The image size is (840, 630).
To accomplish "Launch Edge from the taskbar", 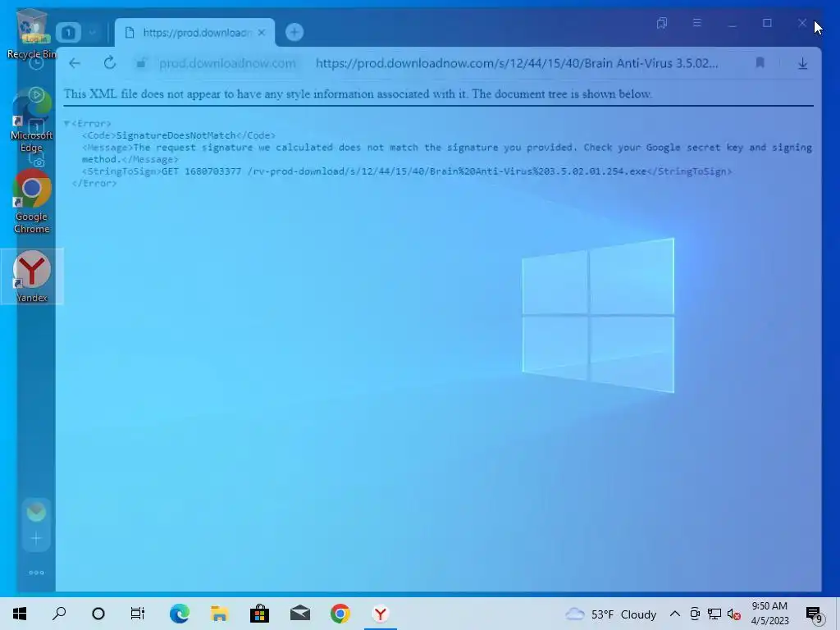I will pyautogui.click(x=180, y=614).
